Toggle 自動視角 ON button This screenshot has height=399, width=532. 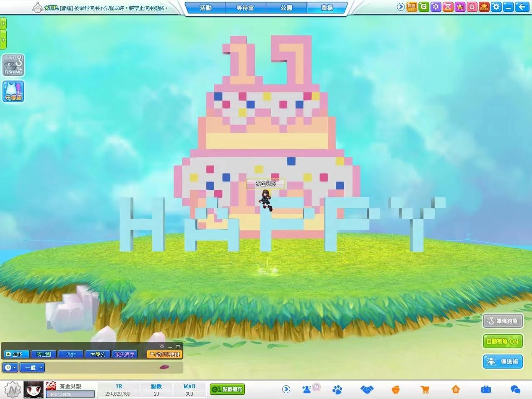click(503, 342)
